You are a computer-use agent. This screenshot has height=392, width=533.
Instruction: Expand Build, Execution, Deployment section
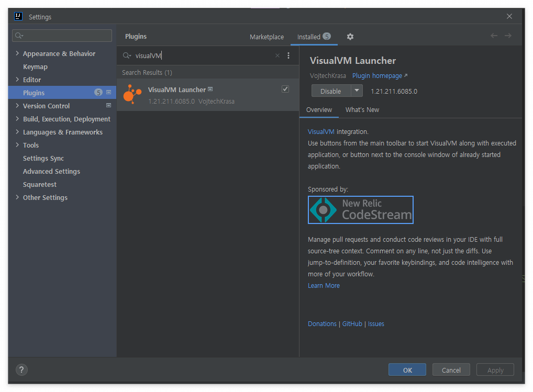(x=17, y=119)
